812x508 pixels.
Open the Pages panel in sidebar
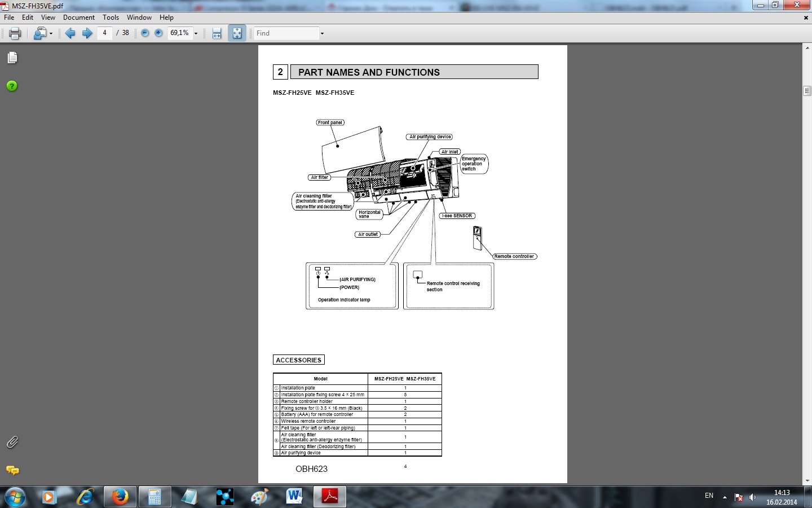point(12,58)
